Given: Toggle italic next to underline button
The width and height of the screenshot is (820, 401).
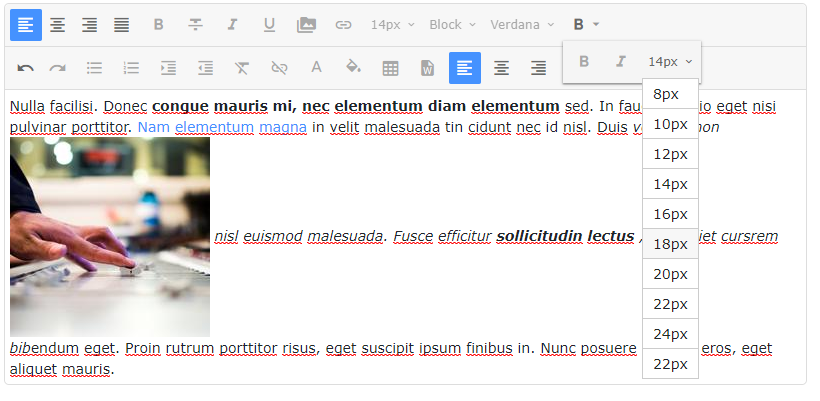Looking at the screenshot, I should tap(232, 25).
